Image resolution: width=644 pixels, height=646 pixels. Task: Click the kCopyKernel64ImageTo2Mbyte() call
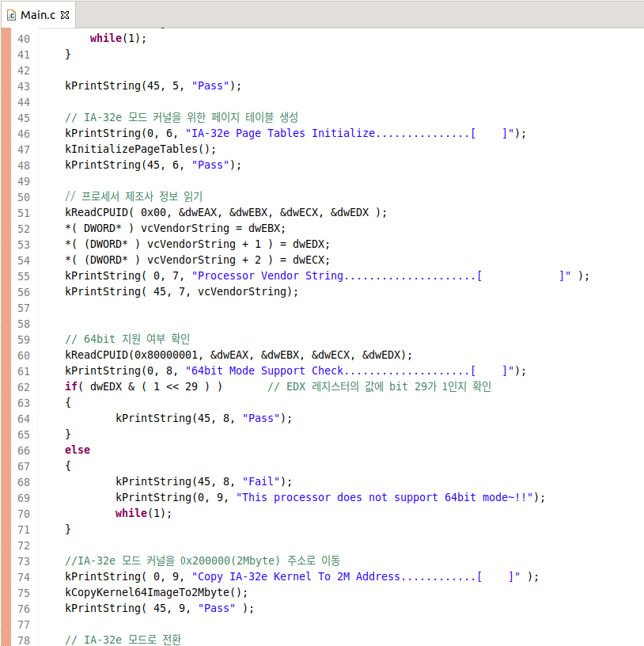coord(157,592)
